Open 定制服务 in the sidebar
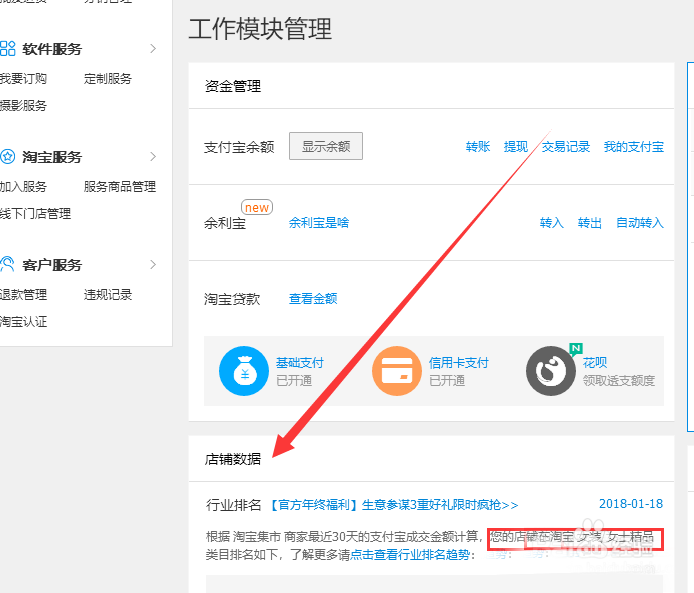Image resolution: width=694 pixels, height=593 pixels. coord(108,79)
